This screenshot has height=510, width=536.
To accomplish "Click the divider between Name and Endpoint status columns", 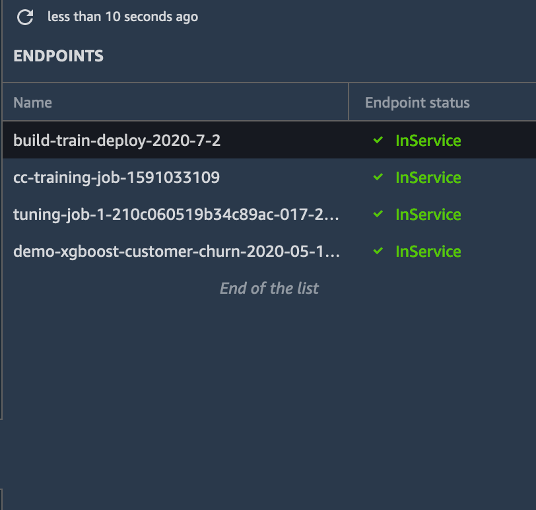I will 348,102.
